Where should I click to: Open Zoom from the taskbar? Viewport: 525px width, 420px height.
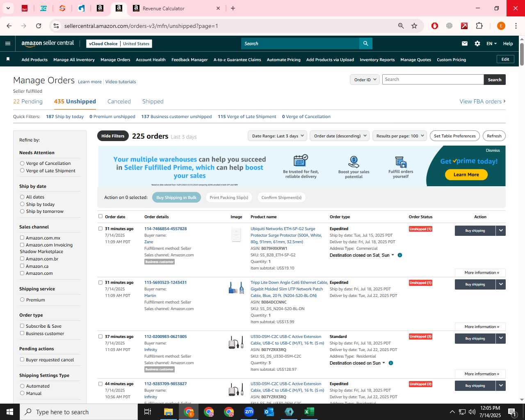click(x=249, y=412)
